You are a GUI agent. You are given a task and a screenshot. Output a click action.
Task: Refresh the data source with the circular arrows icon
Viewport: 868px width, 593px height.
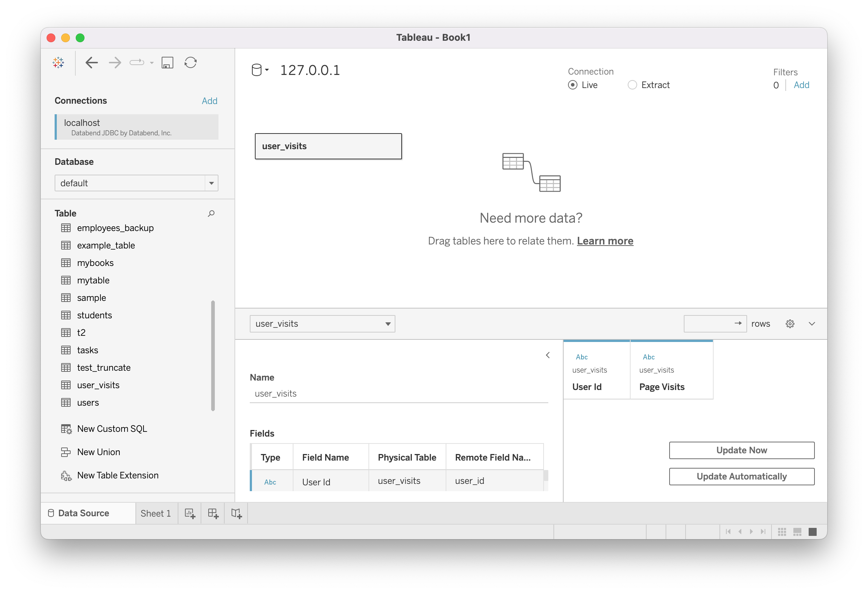click(x=190, y=63)
